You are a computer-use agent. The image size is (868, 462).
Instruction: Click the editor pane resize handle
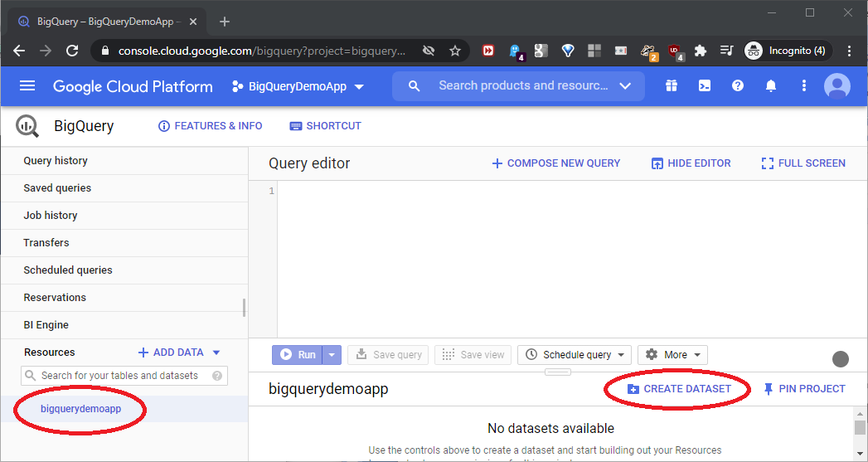[x=557, y=372]
